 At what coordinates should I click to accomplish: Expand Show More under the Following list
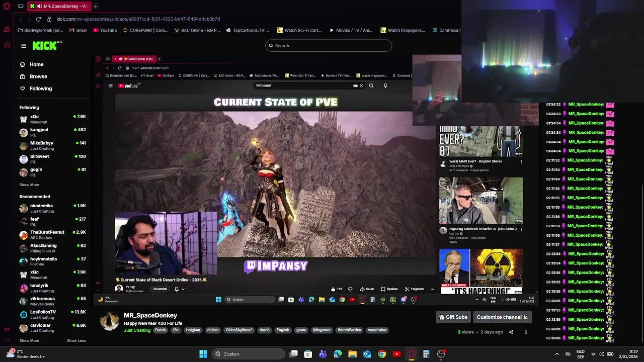[29, 185]
